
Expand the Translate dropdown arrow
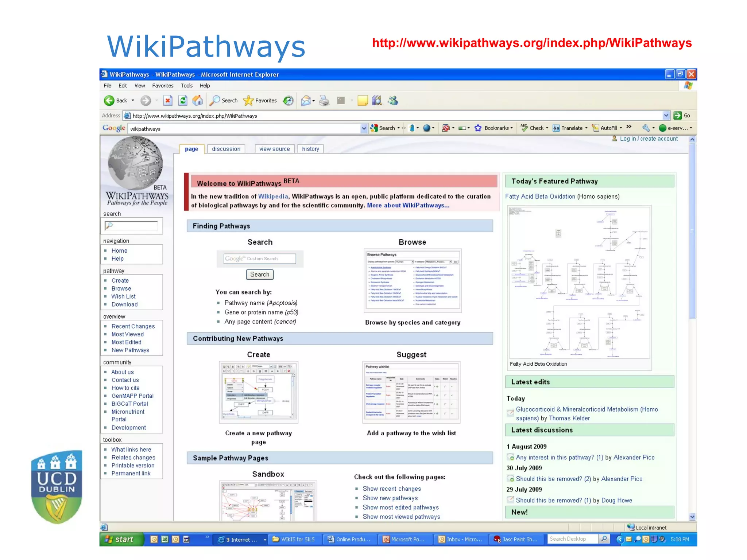coord(587,128)
